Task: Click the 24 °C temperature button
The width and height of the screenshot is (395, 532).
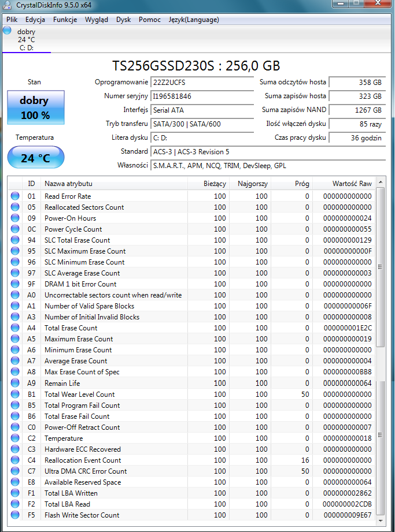Action: pyautogui.click(x=36, y=158)
